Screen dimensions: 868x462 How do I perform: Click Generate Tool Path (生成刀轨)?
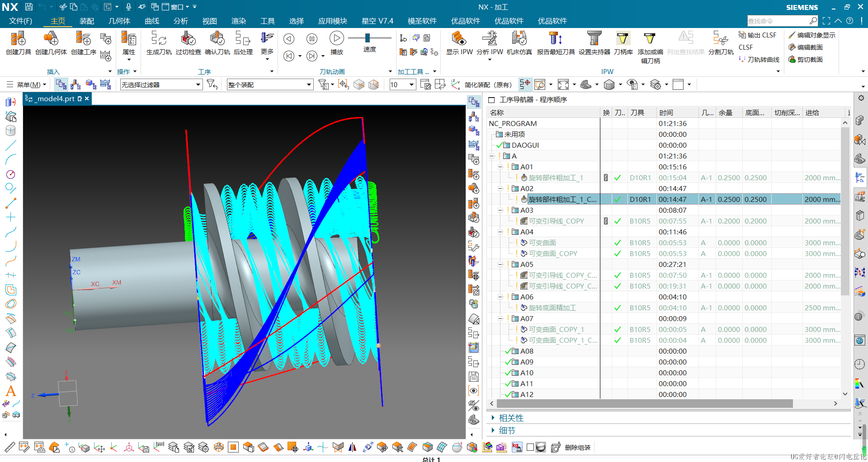point(159,43)
